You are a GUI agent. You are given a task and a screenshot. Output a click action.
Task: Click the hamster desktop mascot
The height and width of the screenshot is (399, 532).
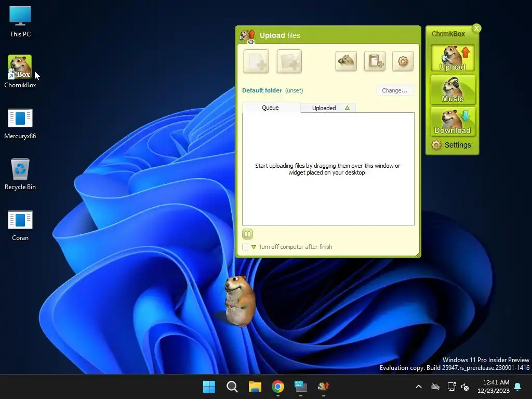click(239, 301)
